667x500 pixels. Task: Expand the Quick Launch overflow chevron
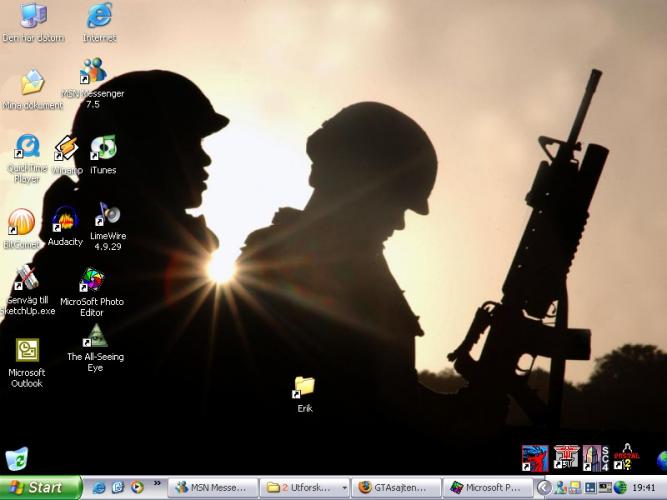click(x=157, y=485)
